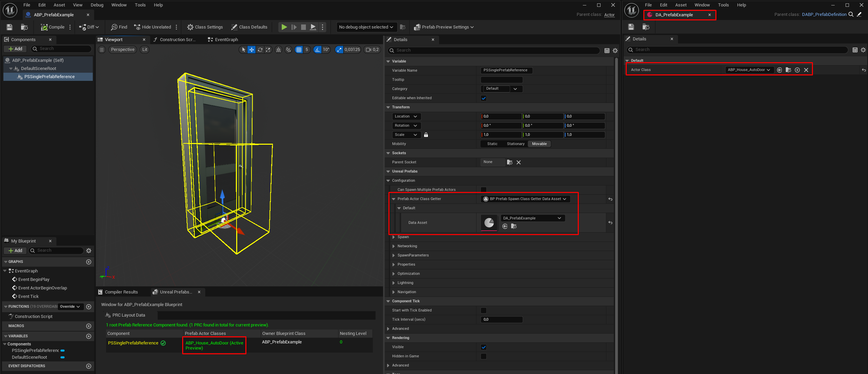Click the Variable Name input field
This screenshot has height=374, width=868.
(506, 70)
